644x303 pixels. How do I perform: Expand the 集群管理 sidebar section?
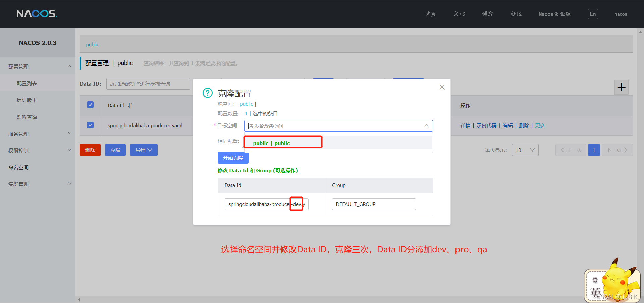point(70,184)
